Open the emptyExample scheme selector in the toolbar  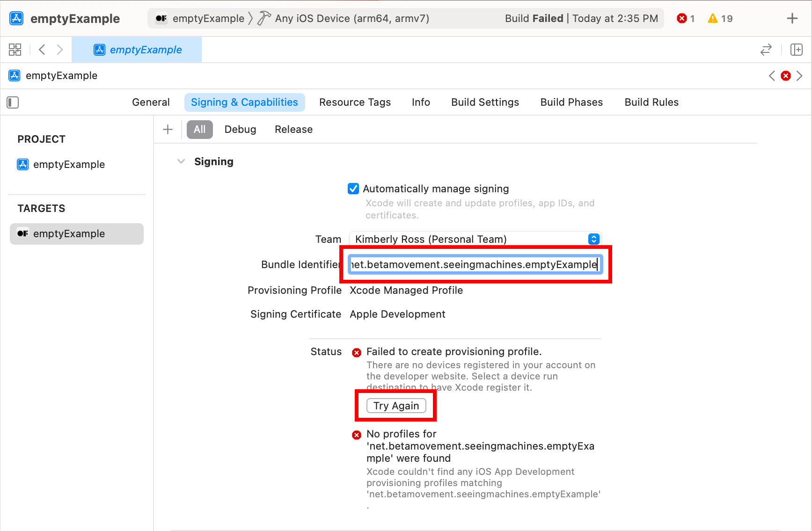click(x=200, y=18)
